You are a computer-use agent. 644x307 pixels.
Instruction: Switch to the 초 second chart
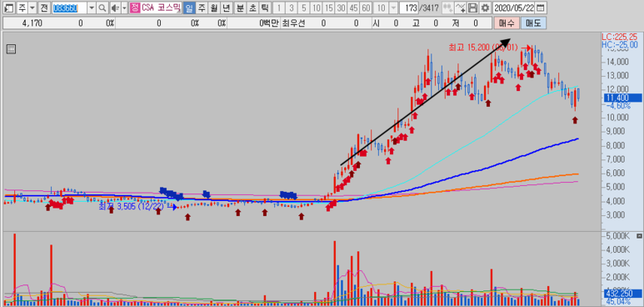pyautogui.click(x=252, y=8)
